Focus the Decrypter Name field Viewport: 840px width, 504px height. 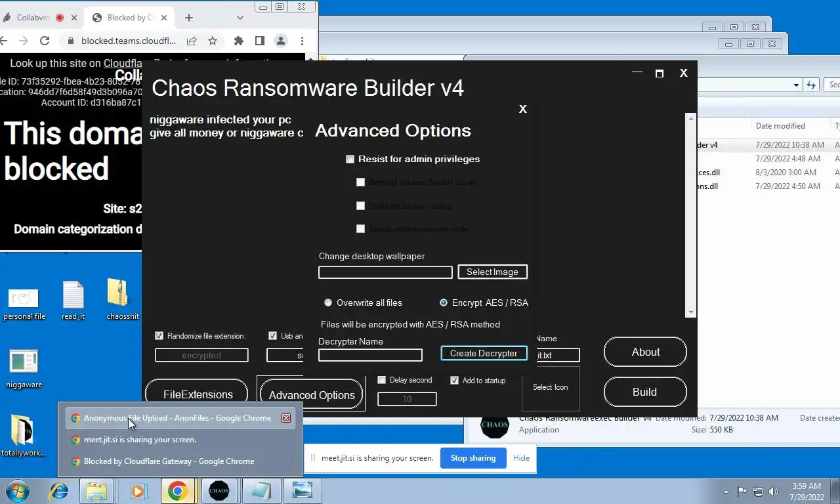[370, 355]
